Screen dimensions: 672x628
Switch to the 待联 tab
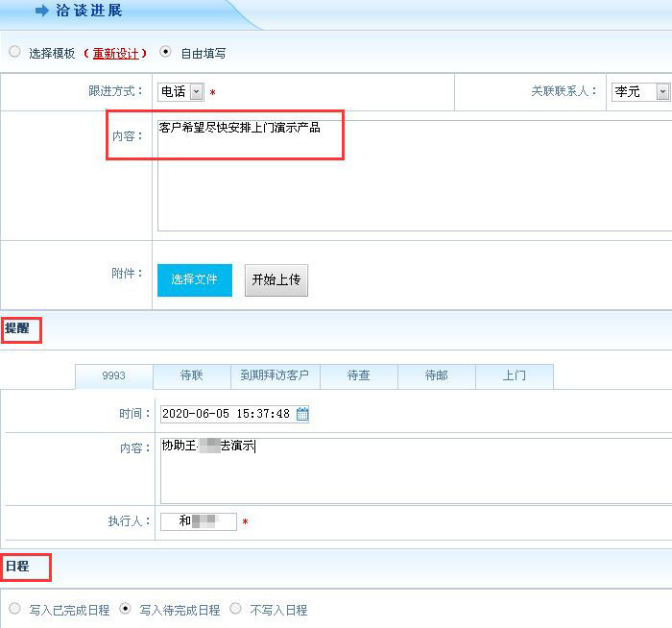[191, 375]
